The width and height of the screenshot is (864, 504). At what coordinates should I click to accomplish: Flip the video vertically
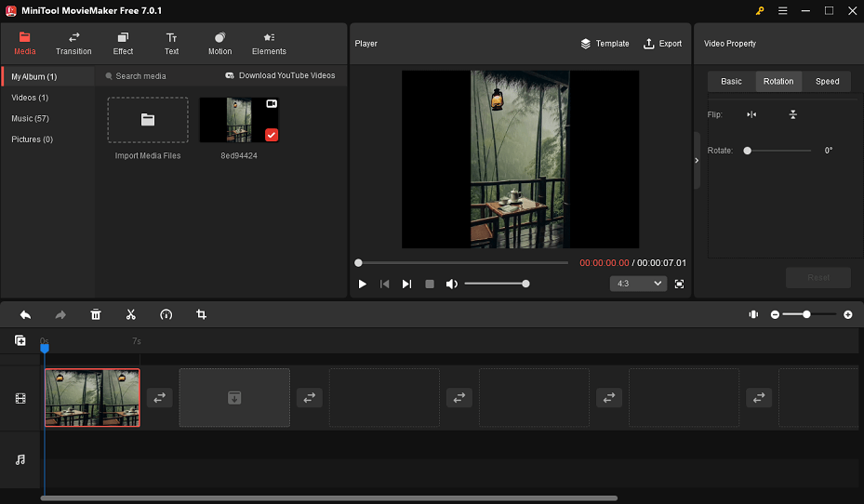pos(792,114)
